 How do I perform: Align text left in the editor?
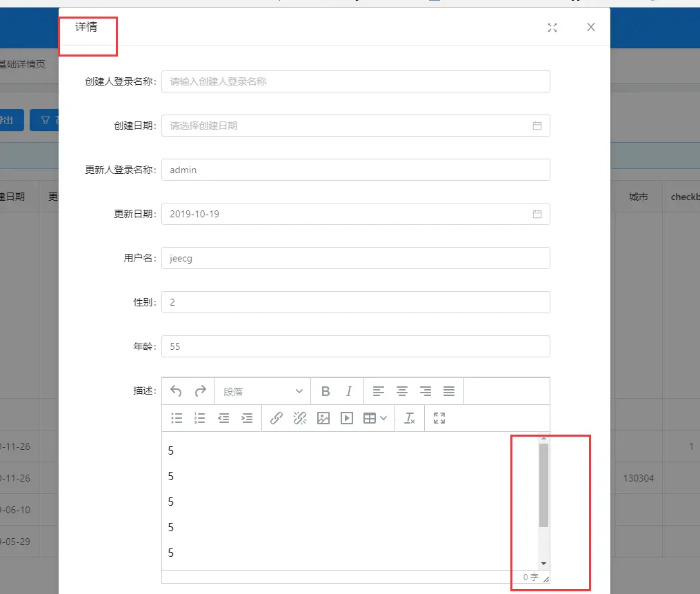pos(378,391)
